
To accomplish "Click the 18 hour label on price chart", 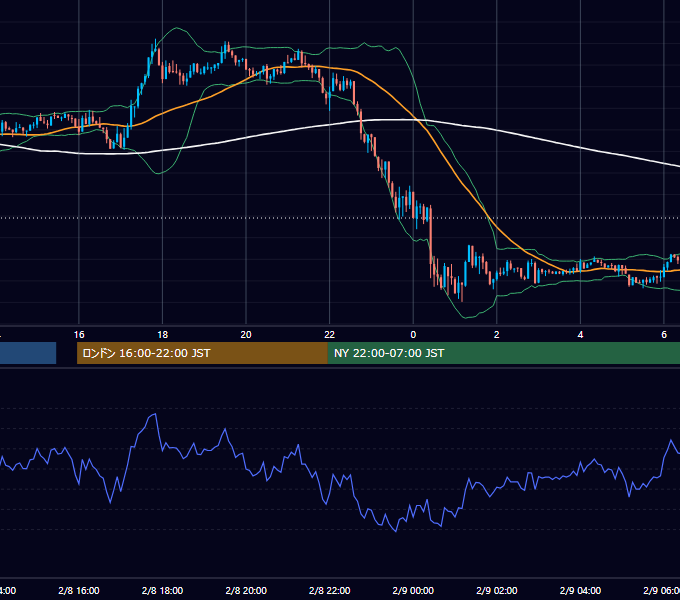I will pos(163,335).
